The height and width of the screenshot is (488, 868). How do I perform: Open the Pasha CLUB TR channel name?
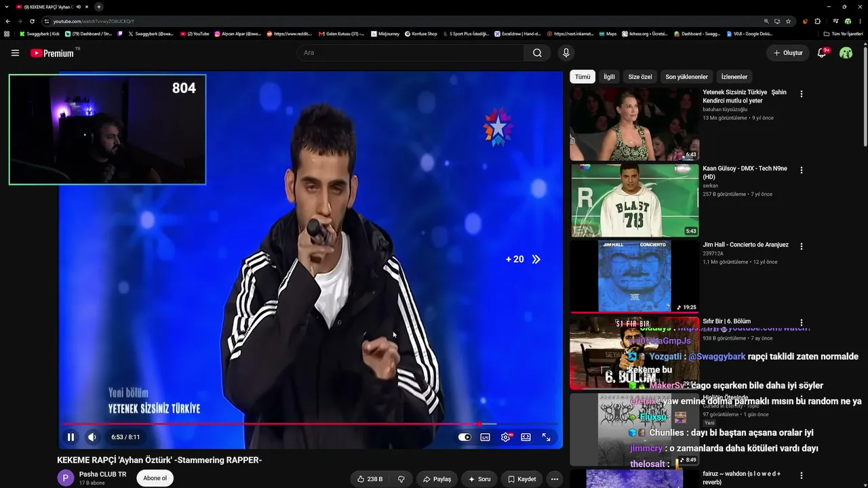click(103, 474)
